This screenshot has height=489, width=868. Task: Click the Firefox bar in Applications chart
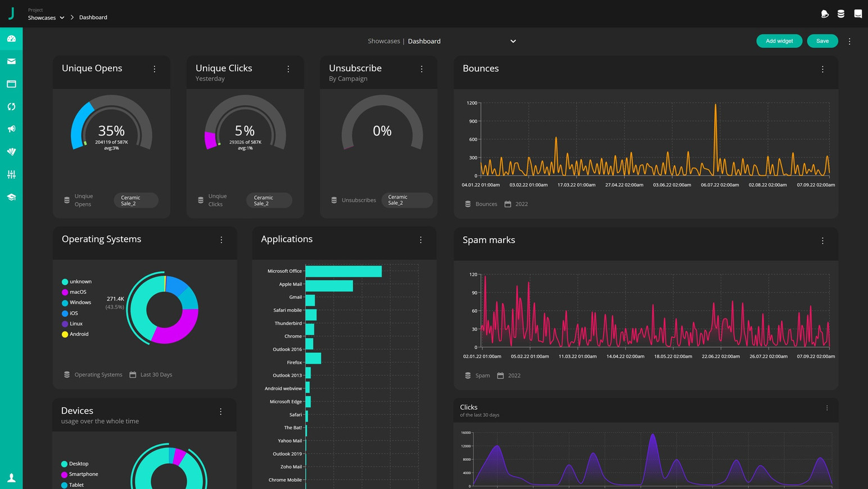[x=313, y=358]
